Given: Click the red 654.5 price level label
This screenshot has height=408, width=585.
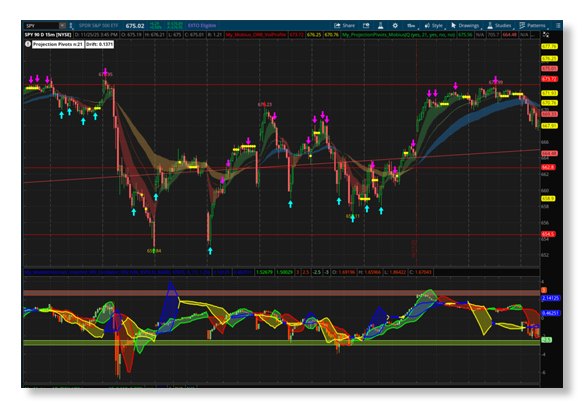Looking at the screenshot, I should pyautogui.click(x=548, y=234).
